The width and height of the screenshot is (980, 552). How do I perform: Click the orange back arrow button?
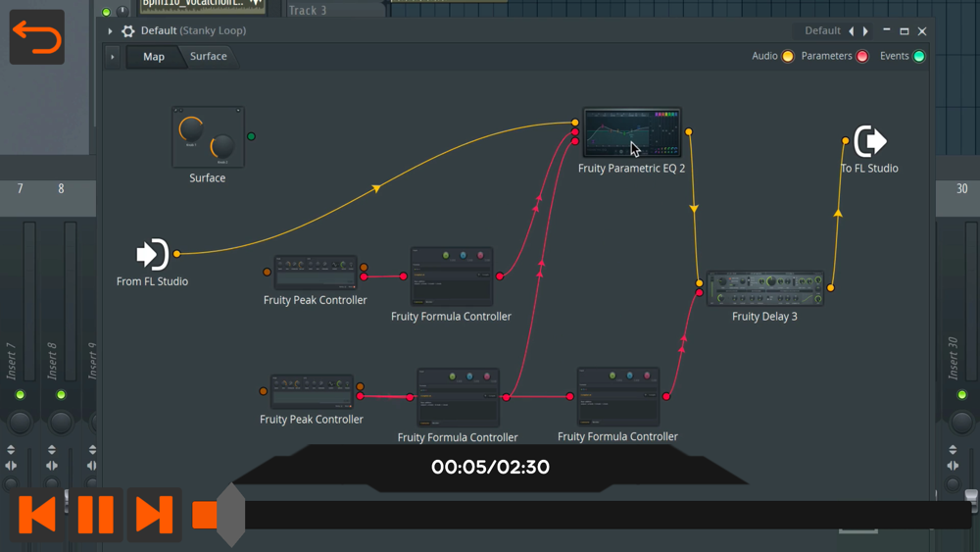pos(37,37)
